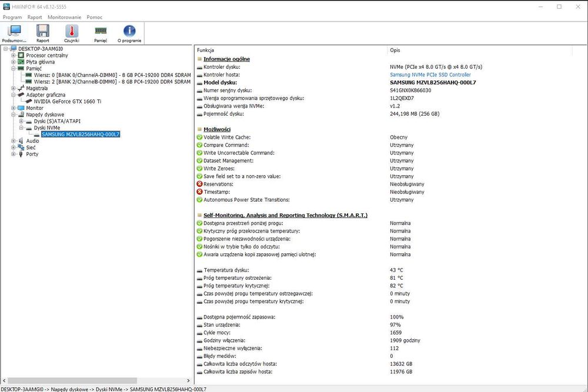Click the Cykle mocy value 1659
Viewport: 588px width, 392px height.
(396, 333)
